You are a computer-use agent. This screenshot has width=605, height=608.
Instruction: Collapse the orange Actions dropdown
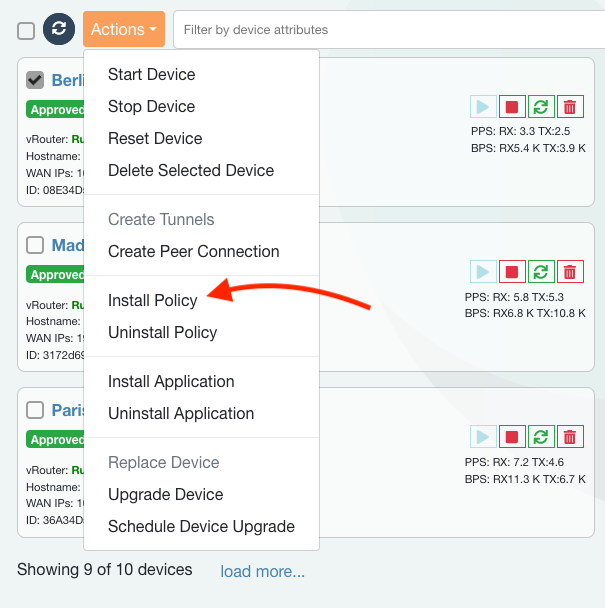pyautogui.click(x=124, y=30)
